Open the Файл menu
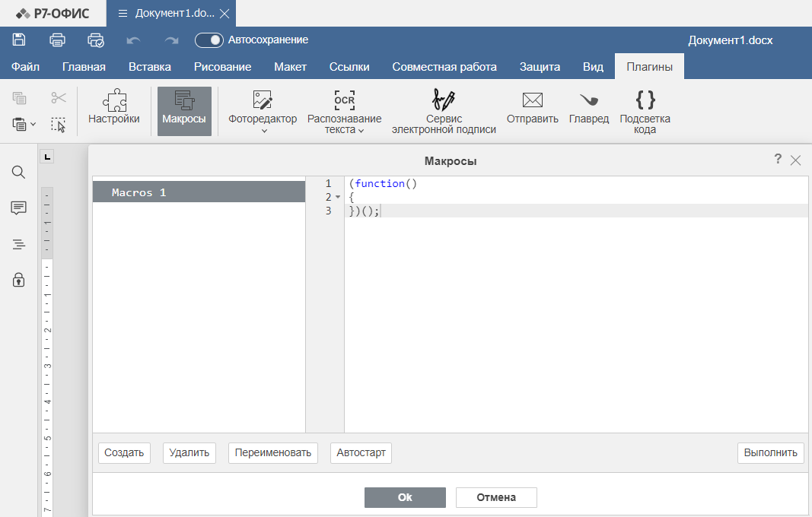812x517 pixels. coord(25,67)
